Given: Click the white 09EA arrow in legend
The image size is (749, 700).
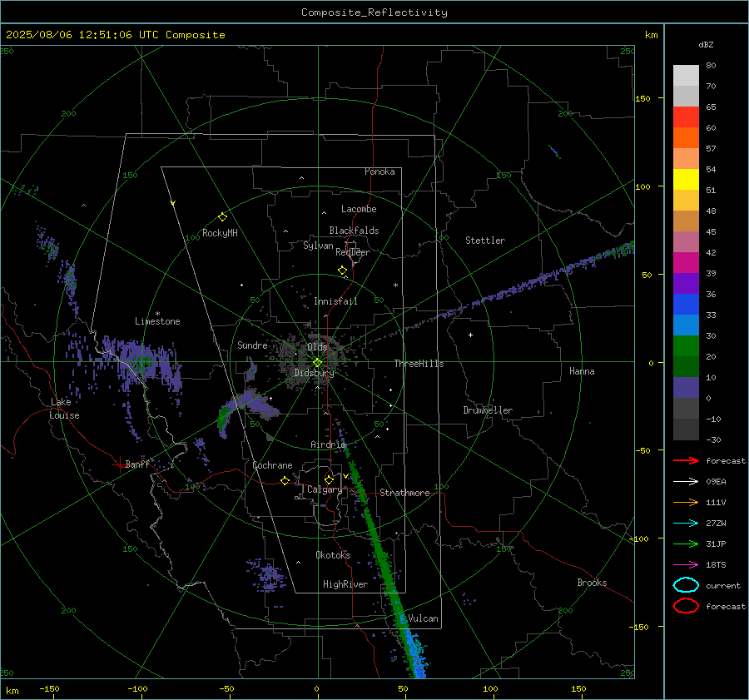Looking at the screenshot, I should point(686,482).
